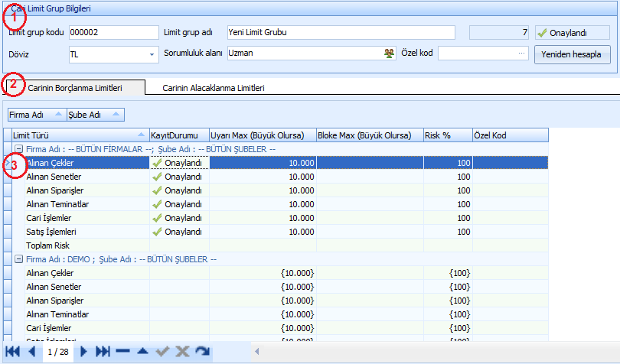Sort by Firma Adı group column

coord(38,115)
